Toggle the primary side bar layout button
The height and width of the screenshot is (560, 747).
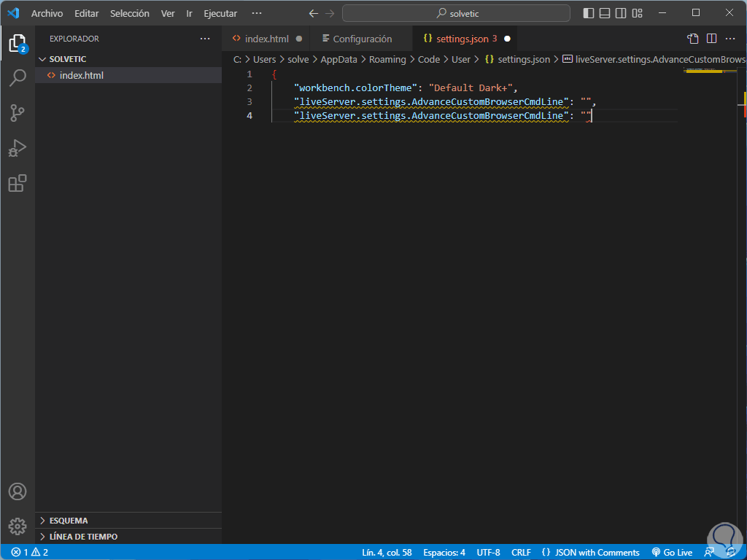point(589,13)
